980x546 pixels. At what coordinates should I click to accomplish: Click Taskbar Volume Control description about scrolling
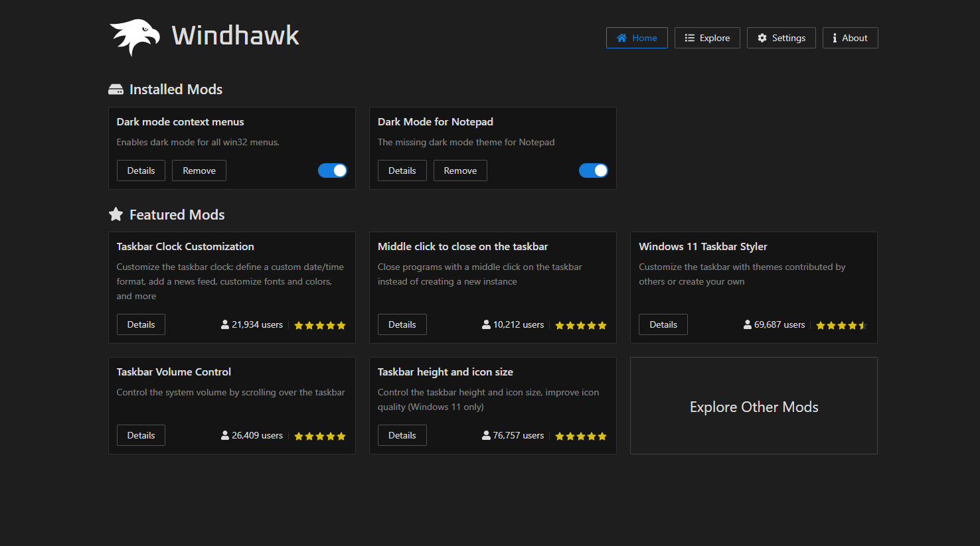(x=230, y=392)
